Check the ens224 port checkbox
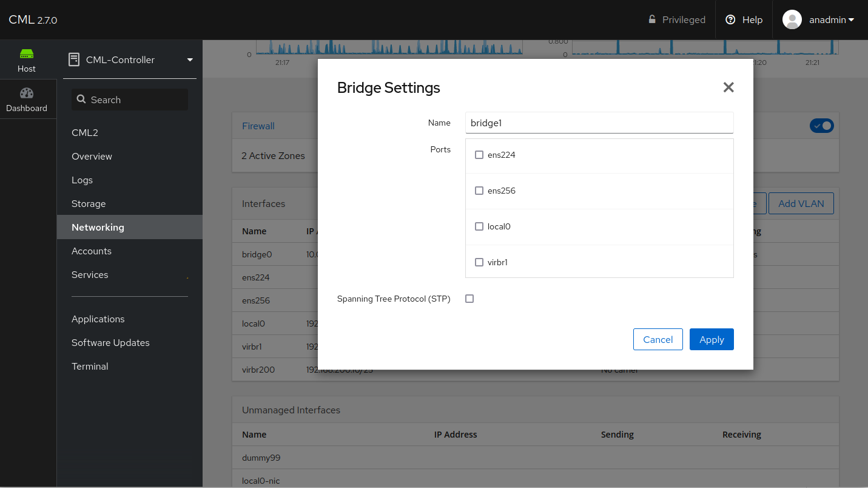This screenshot has height=488, width=868. click(x=479, y=155)
